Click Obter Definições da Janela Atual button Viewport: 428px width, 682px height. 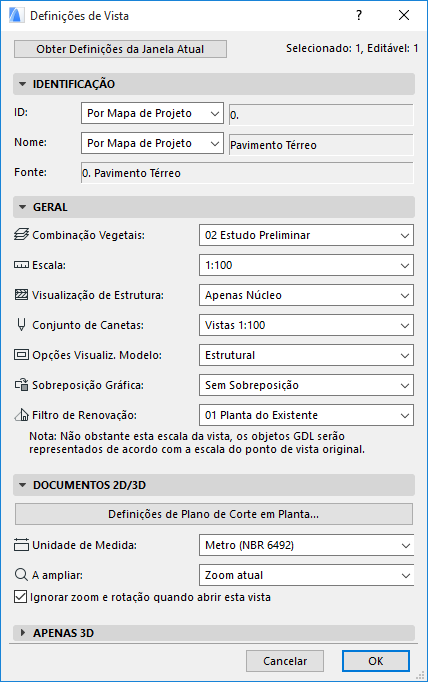(120, 49)
